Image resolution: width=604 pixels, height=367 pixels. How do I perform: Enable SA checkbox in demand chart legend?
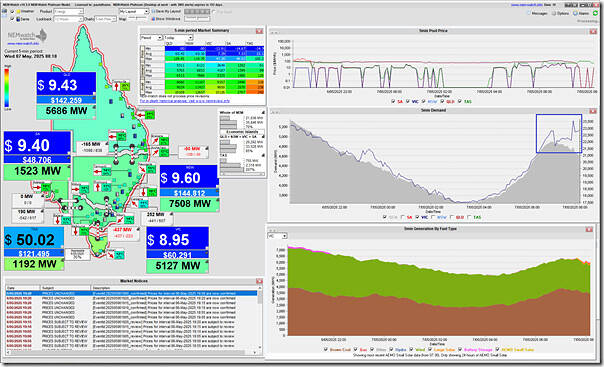click(403, 218)
